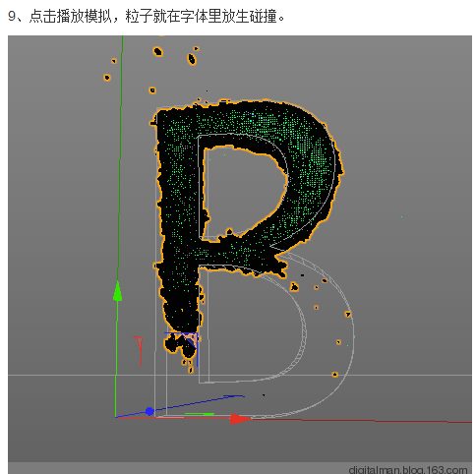Click the green Y-axis arrow handle
The image size is (476, 474).
(117, 291)
